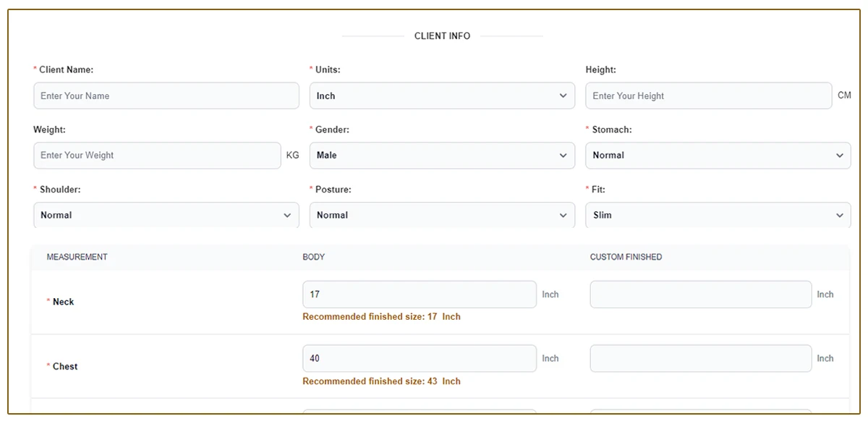Click the BODY column header
Image resolution: width=868 pixels, height=424 pixels.
(313, 257)
